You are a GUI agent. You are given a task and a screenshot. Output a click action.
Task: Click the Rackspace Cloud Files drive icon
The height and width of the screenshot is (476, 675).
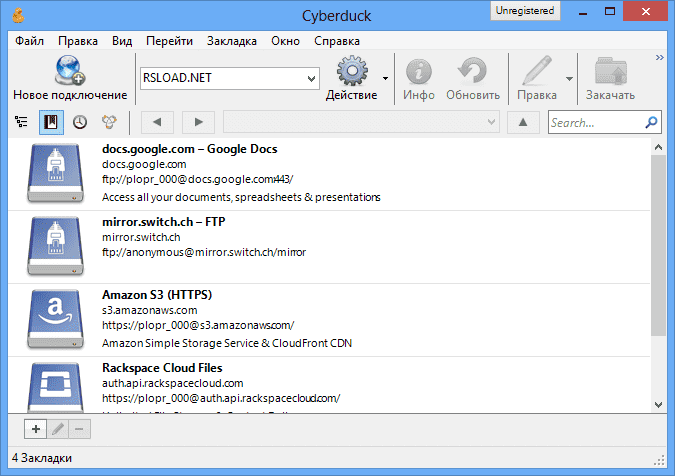(x=58, y=385)
